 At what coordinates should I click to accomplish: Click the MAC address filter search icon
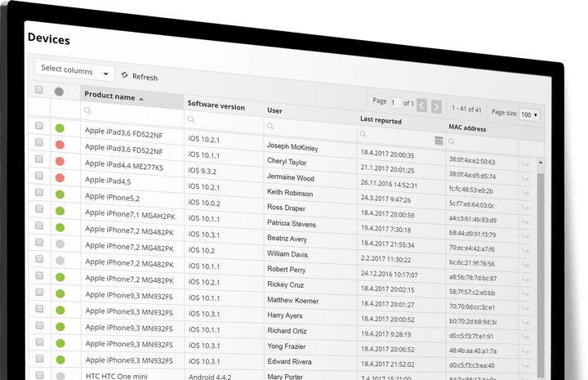tap(452, 142)
